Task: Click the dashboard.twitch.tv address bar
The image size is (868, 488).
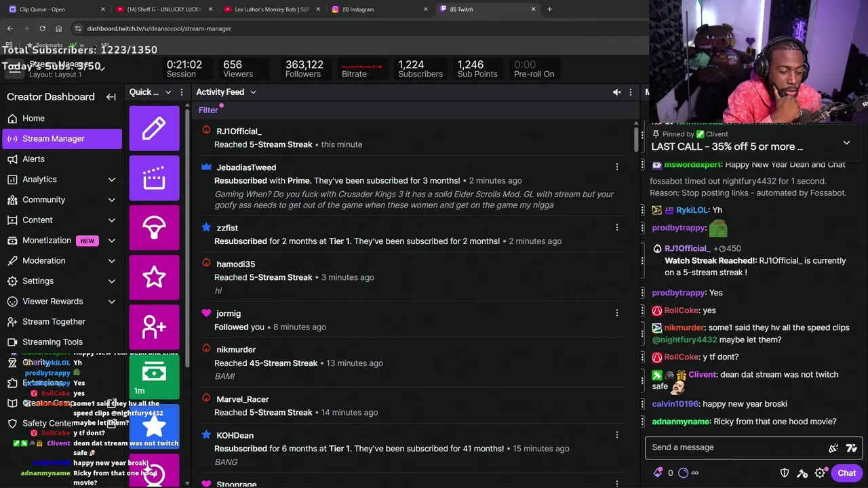Action: [x=359, y=28]
